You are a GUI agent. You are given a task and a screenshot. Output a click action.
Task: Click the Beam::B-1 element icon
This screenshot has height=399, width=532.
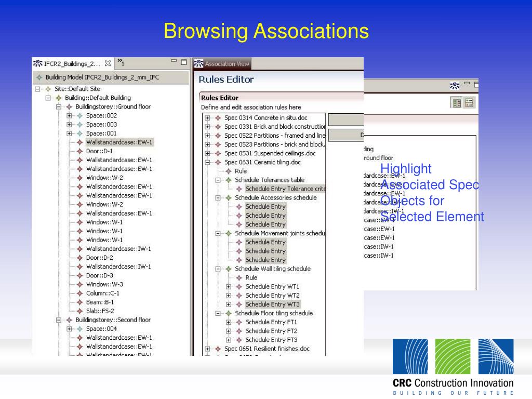(x=79, y=302)
